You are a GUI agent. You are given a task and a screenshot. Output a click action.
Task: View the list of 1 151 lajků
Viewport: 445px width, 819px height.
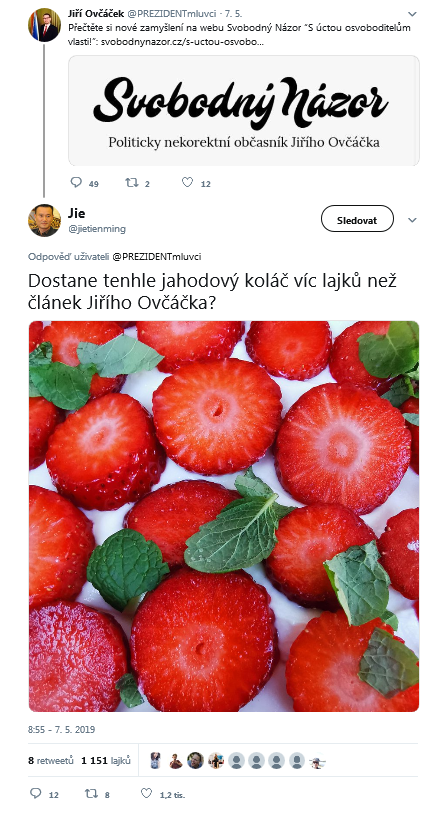click(x=106, y=760)
